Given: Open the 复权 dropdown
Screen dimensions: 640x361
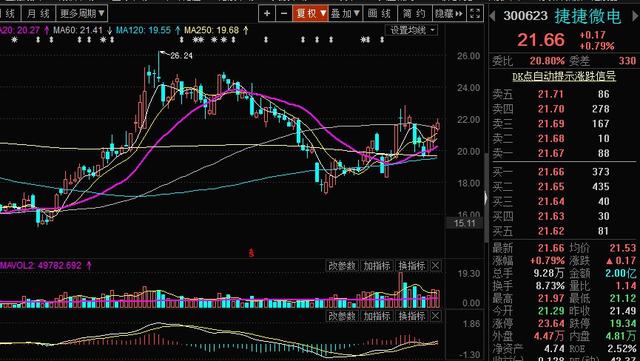Looking at the screenshot, I should (310, 14).
